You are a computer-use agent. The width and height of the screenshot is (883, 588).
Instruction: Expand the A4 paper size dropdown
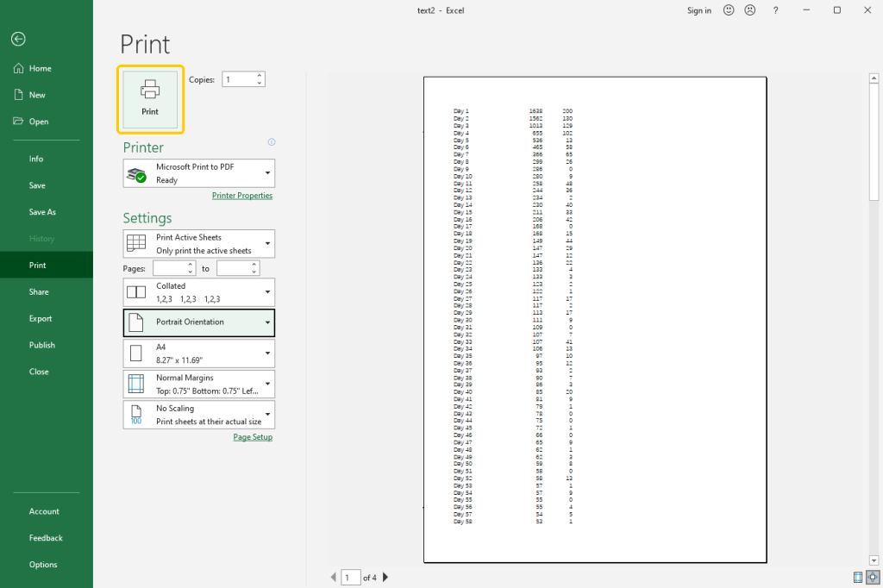(x=268, y=353)
